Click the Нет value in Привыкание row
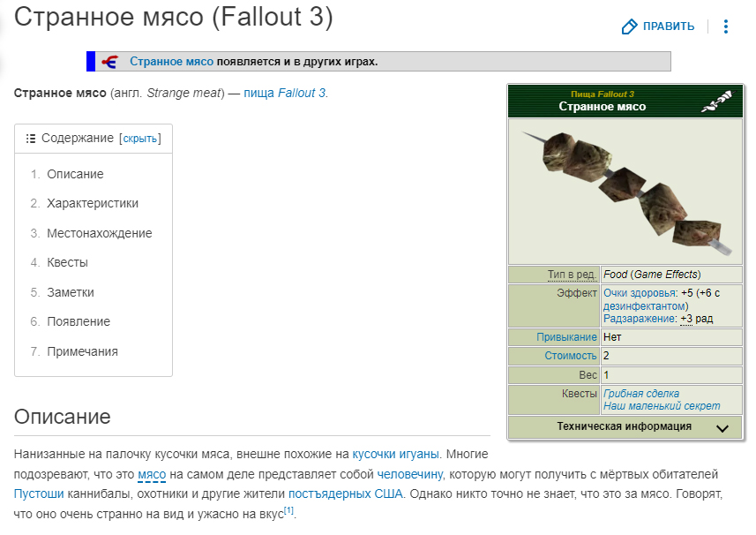This screenshot has height=535, width=756. click(612, 337)
